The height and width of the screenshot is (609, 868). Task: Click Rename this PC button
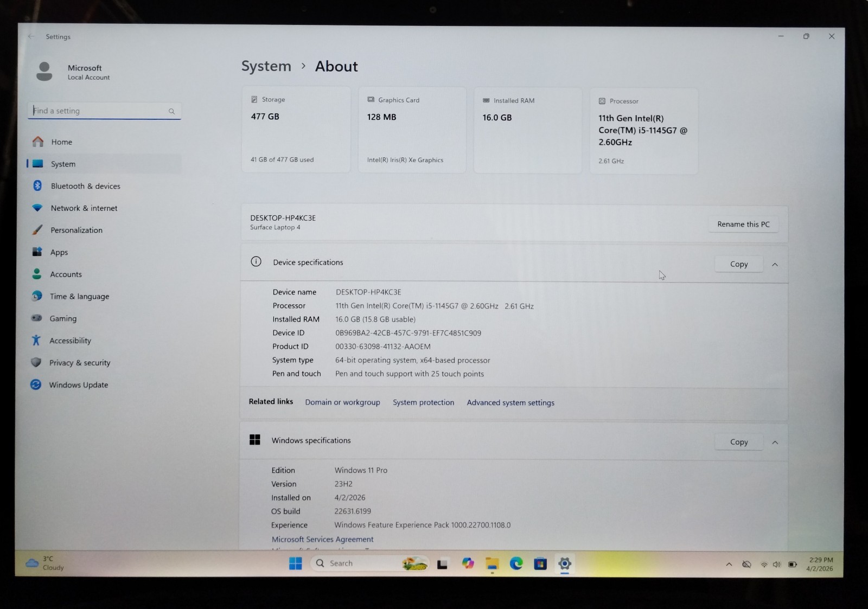[743, 224]
